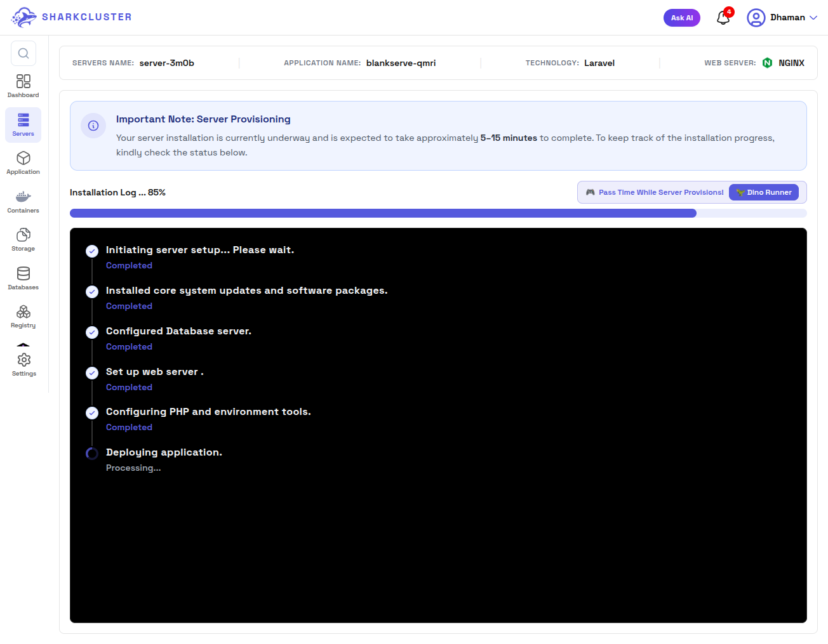Expand the Dhaman account dropdown chevron
The width and height of the screenshot is (828, 644).
click(x=813, y=18)
